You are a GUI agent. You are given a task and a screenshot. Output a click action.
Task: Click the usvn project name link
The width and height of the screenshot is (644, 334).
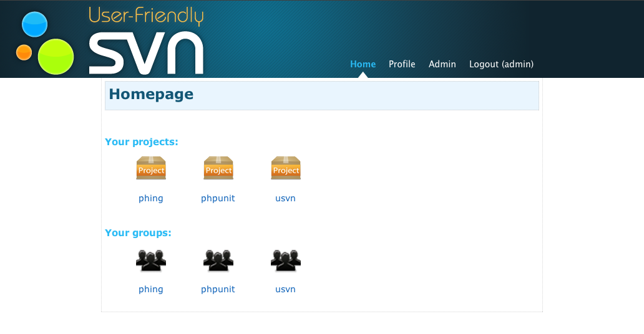point(285,198)
